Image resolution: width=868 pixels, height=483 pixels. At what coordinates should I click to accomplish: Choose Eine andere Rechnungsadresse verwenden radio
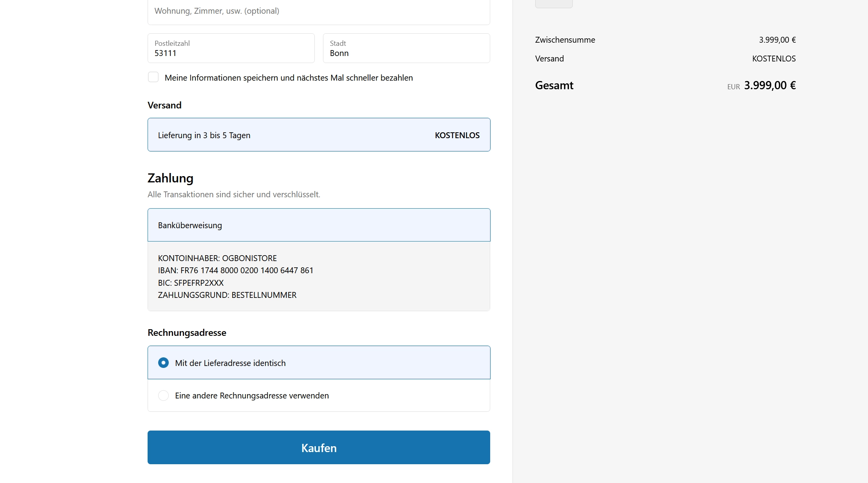(x=164, y=396)
